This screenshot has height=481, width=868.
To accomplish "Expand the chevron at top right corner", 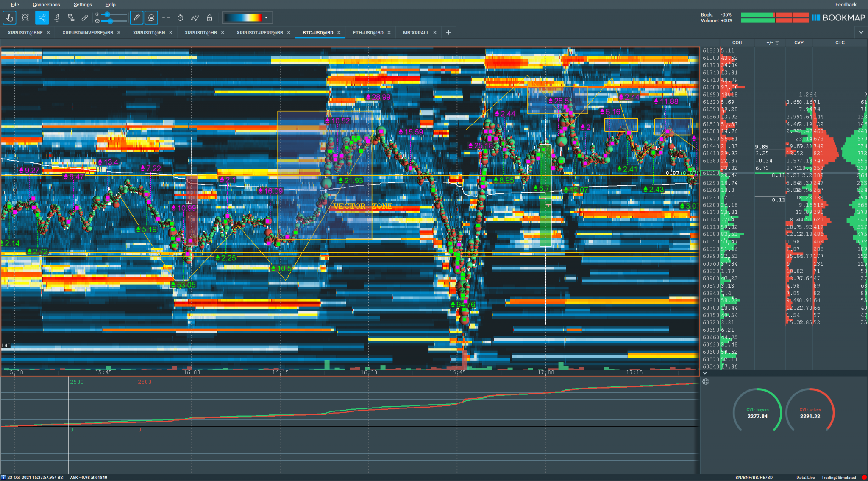I will coord(861,32).
